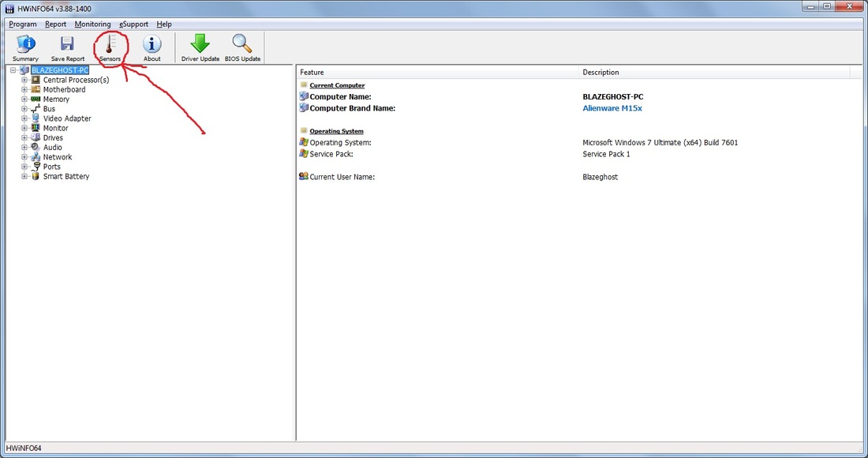Select the Video Adapter tree label
The height and width of the screenshot is (458, 868).
pyautogui.click(x=67, y=118)
